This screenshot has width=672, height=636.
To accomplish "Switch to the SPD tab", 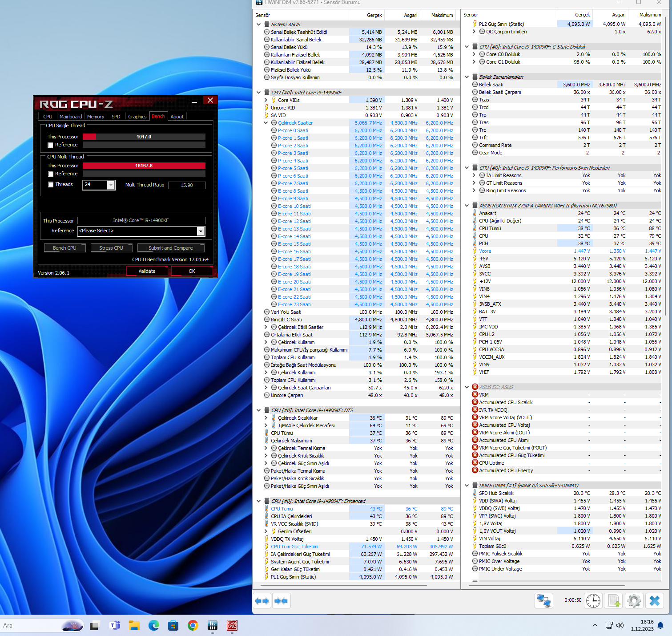I will [x=116, y=117].
